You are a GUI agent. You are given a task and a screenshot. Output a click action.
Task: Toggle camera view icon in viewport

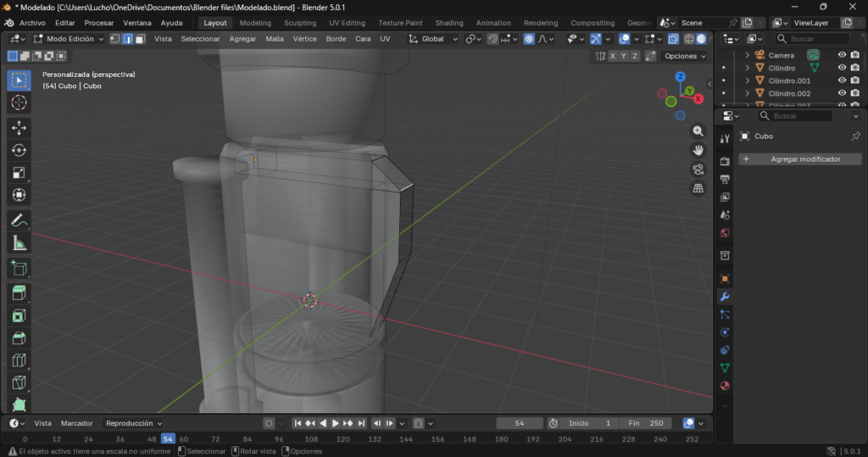pyautogui.click(x=698, y=169)
